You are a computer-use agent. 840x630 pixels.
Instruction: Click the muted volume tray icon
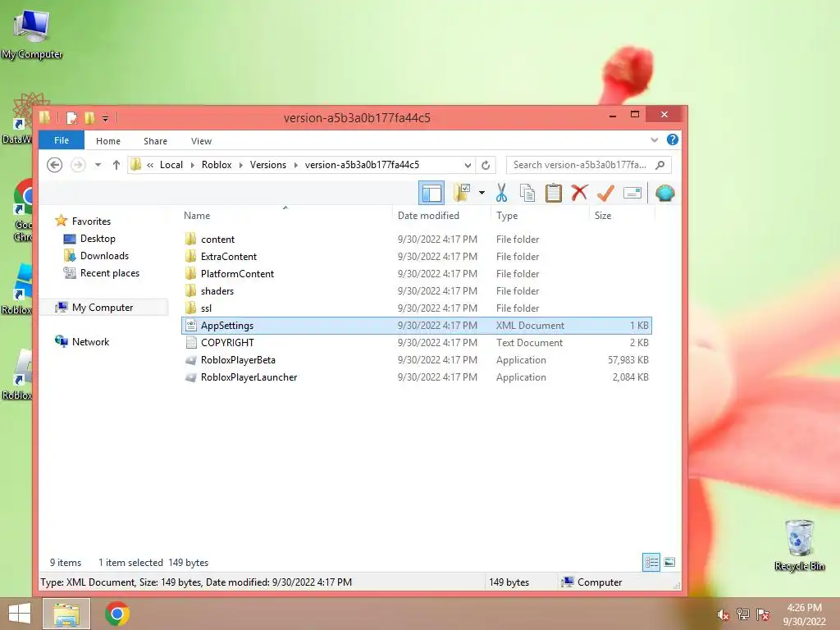[723, 614]
